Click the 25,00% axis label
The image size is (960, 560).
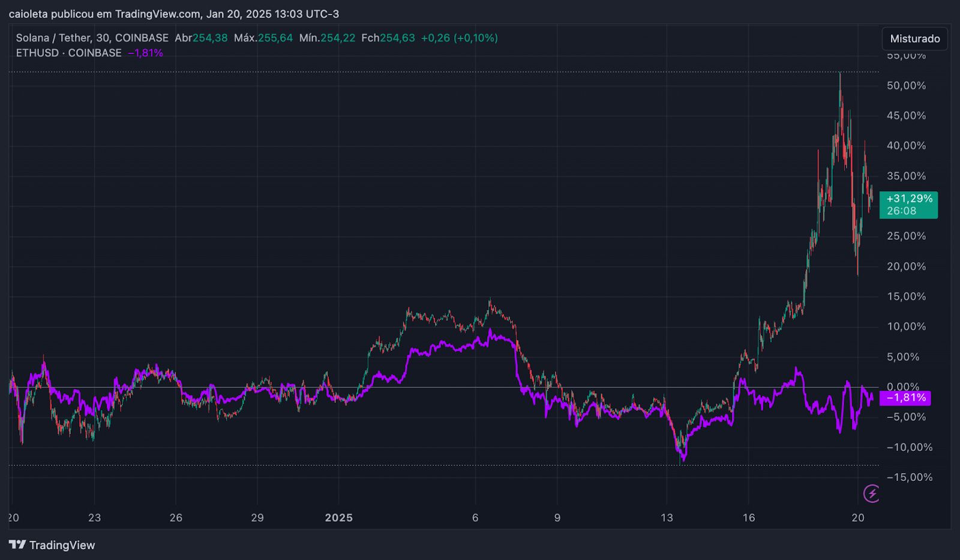click(906, 236)
